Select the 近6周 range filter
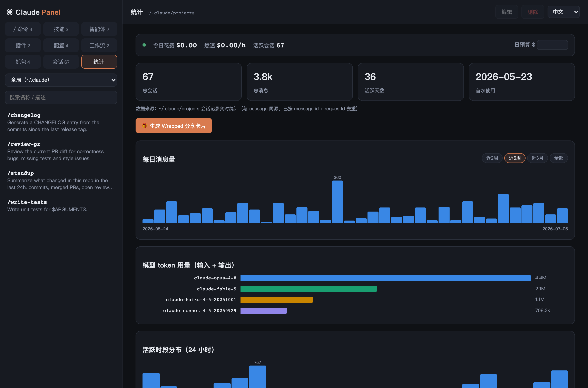Viewport: 588px width, 388px height. pos(514,158)
